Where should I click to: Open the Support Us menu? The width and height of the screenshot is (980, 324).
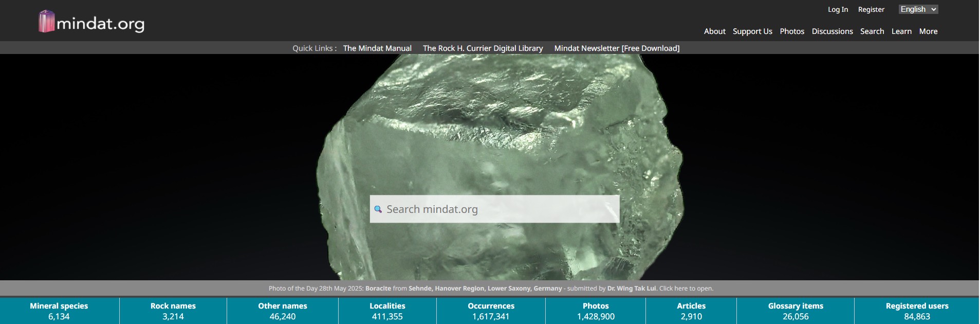(x=752, y=31)
